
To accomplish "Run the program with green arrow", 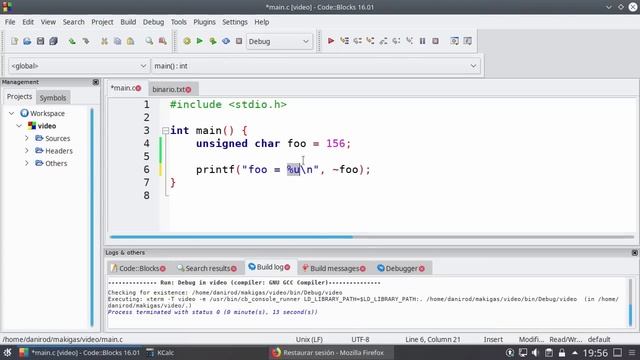I will tap(200, 41).
